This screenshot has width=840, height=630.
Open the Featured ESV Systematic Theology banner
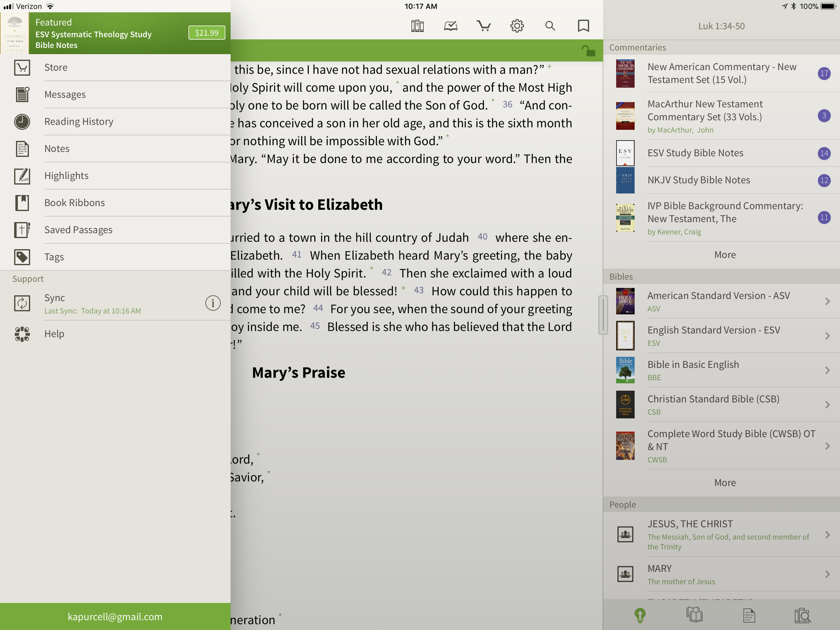click(x=115, y=33)
